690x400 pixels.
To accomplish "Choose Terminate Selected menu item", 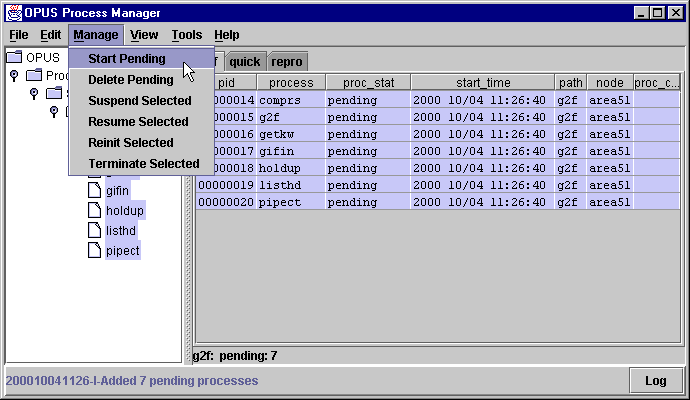I will tap(143, 164).
